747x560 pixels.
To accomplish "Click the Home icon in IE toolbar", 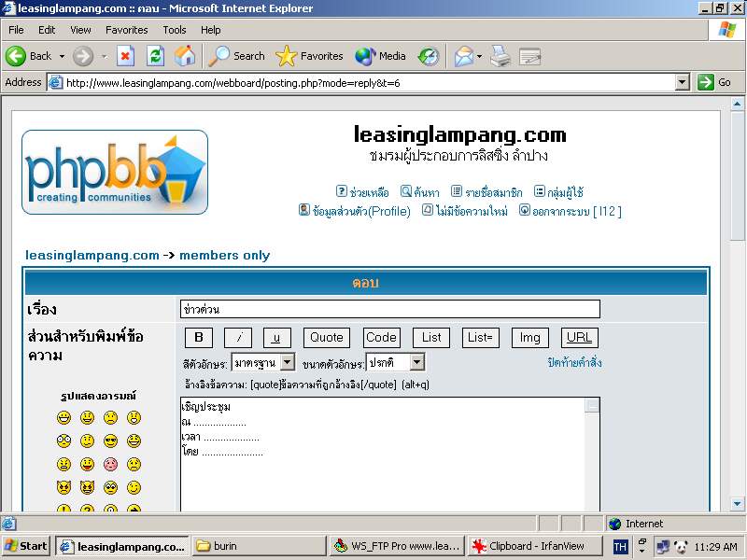I will click(185, 56).
